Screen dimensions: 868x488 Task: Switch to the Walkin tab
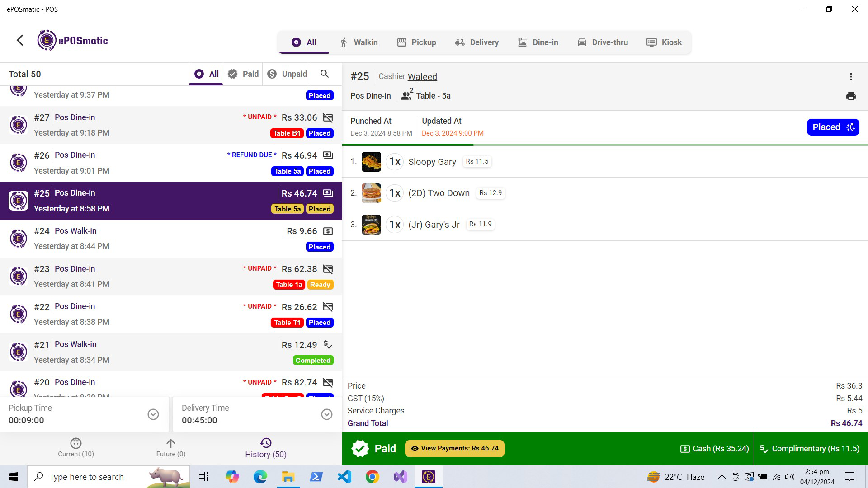tap(358, 42)
